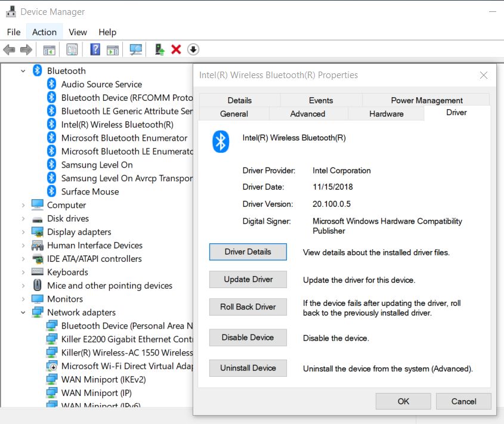
Task: Expand the Display adapters node
Action: coord(23,232)
